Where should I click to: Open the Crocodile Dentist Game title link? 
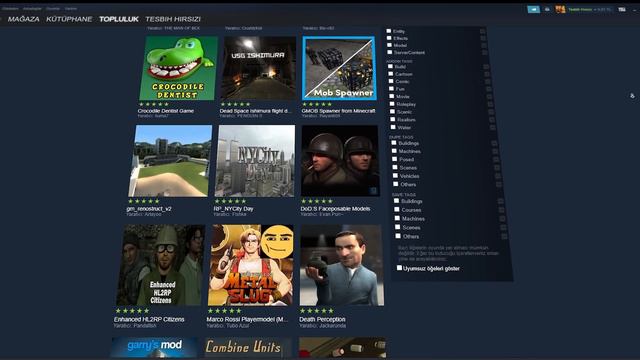coord(166,111)
